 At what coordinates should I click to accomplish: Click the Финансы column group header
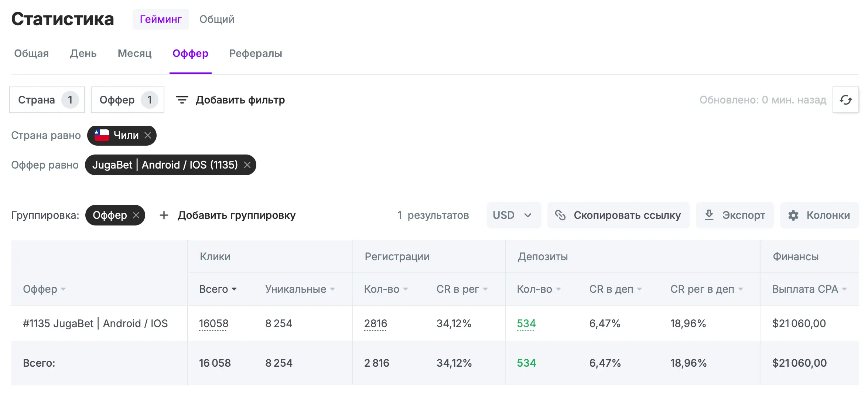[796, 257]
